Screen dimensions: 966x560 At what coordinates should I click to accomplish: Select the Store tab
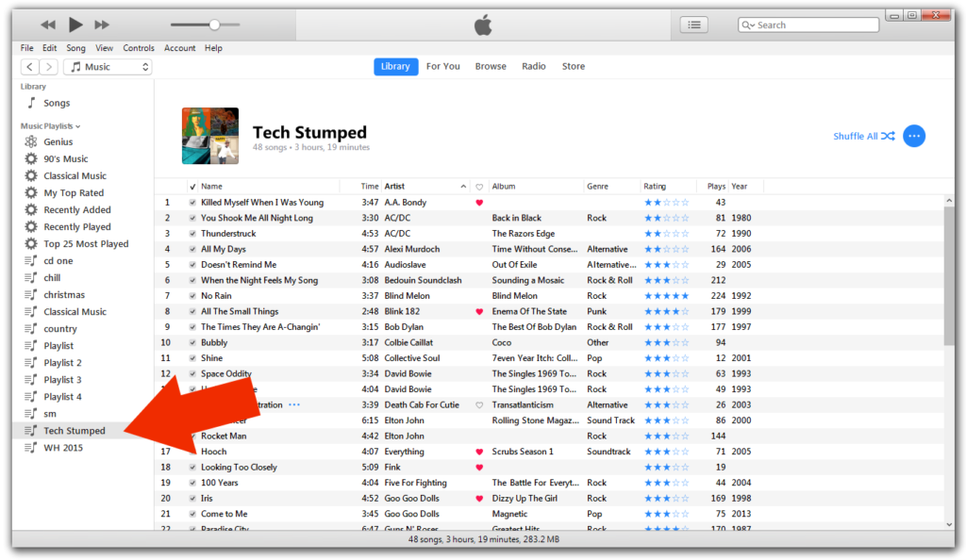coord(573,66)
